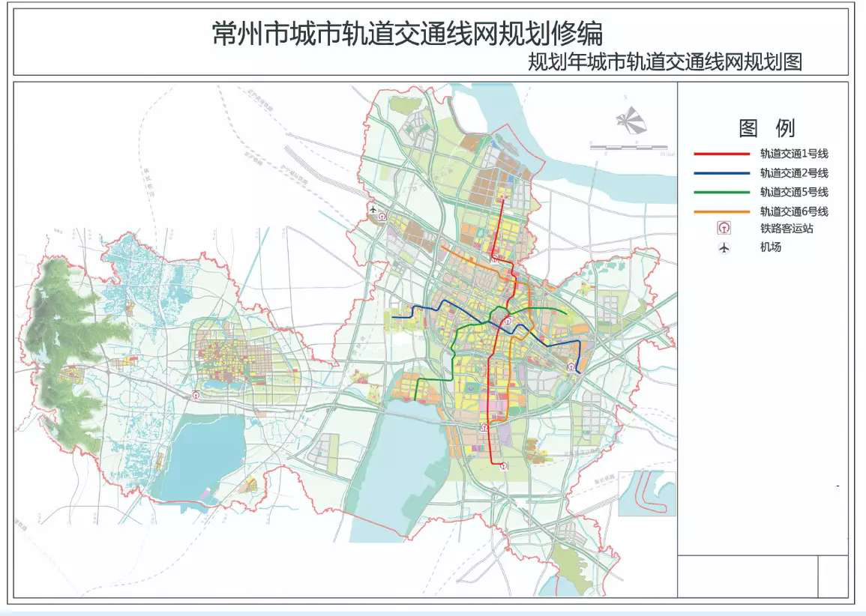The image size is (866, 616).
Task: Click the blue Line 2 swatch in the legend
Action: pos(721,173)
